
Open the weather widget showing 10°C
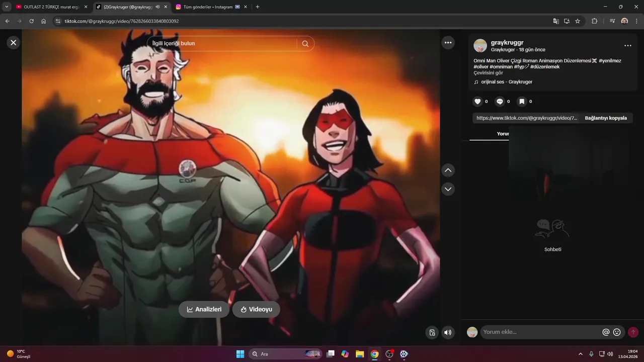pyautogui.click(x=19, y=354)
